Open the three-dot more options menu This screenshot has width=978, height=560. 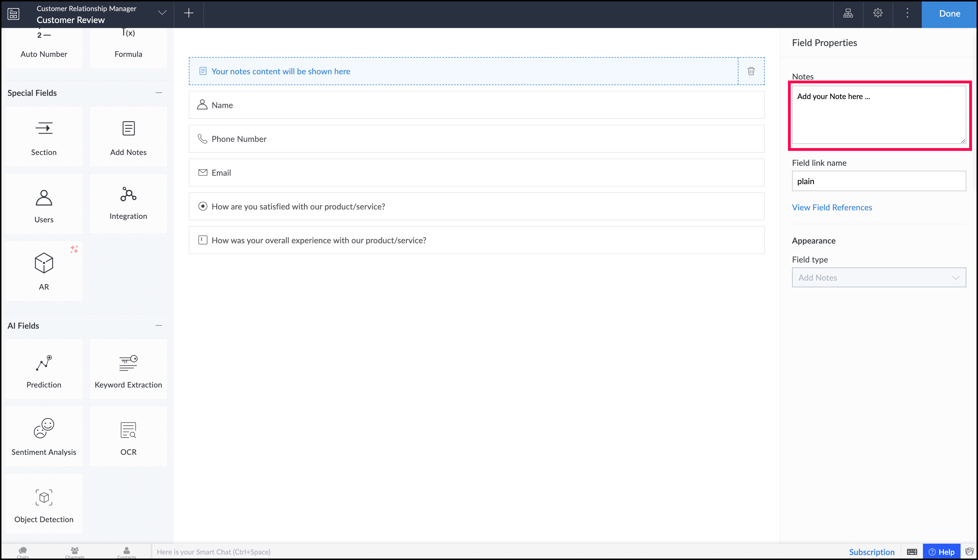(x=907, y=13)
